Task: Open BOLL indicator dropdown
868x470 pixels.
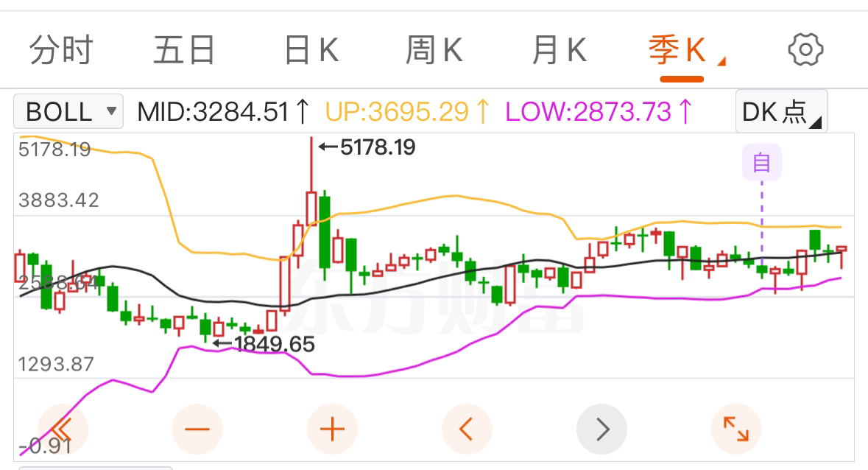Action: tap(68, 111)
